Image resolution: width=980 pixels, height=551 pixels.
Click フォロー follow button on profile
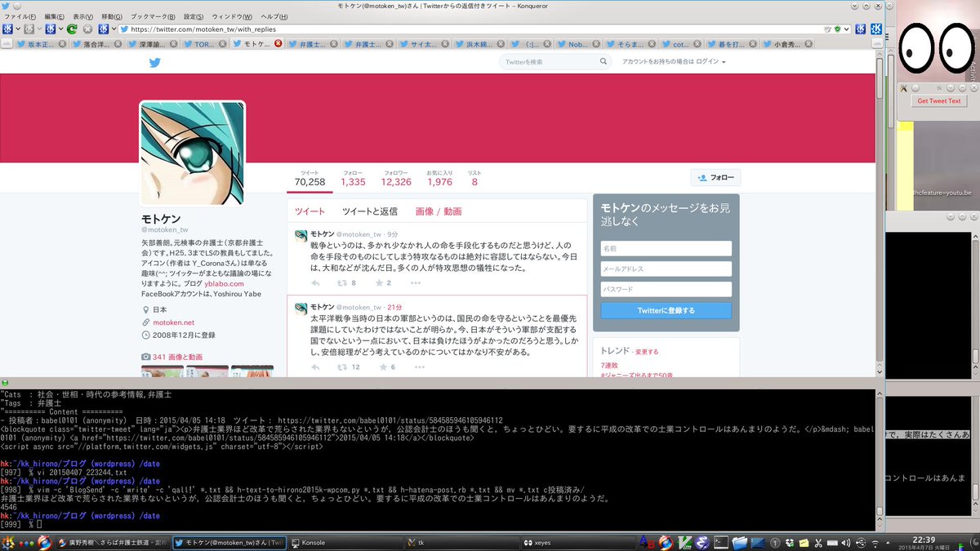[715, 177]
